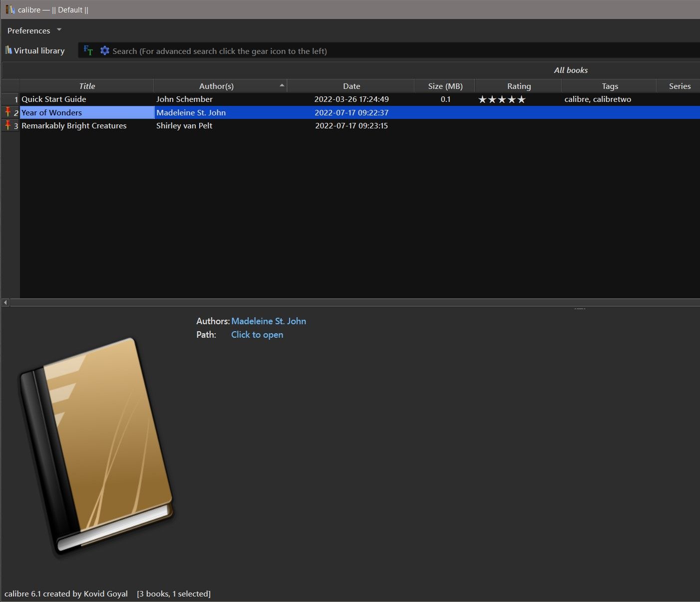Open advanced search via the gear icon
The image size is (700, 602).
104,50
